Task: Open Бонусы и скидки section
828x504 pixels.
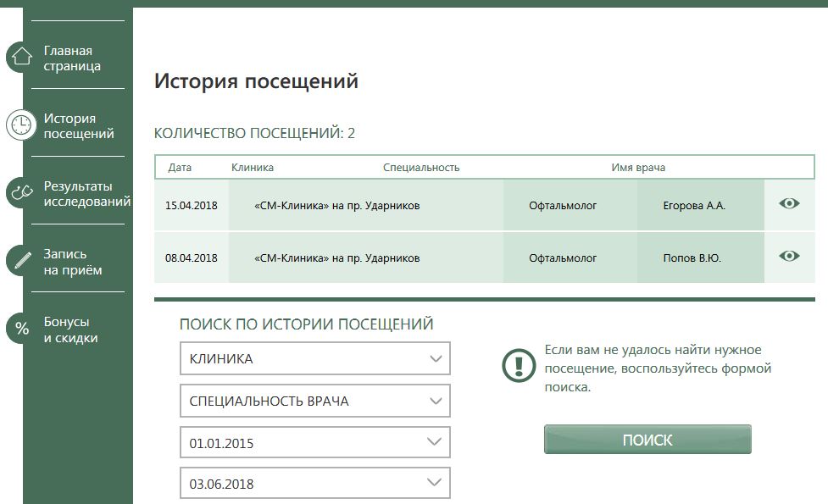Action: click(x=71, y=330)
